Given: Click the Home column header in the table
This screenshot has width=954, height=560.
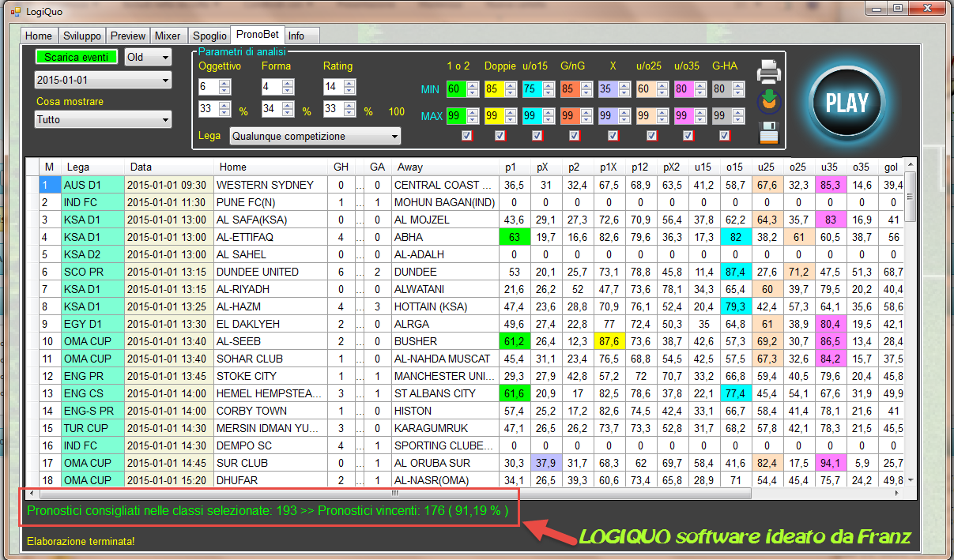Looking at the screenshot, I should coord(271,167).
